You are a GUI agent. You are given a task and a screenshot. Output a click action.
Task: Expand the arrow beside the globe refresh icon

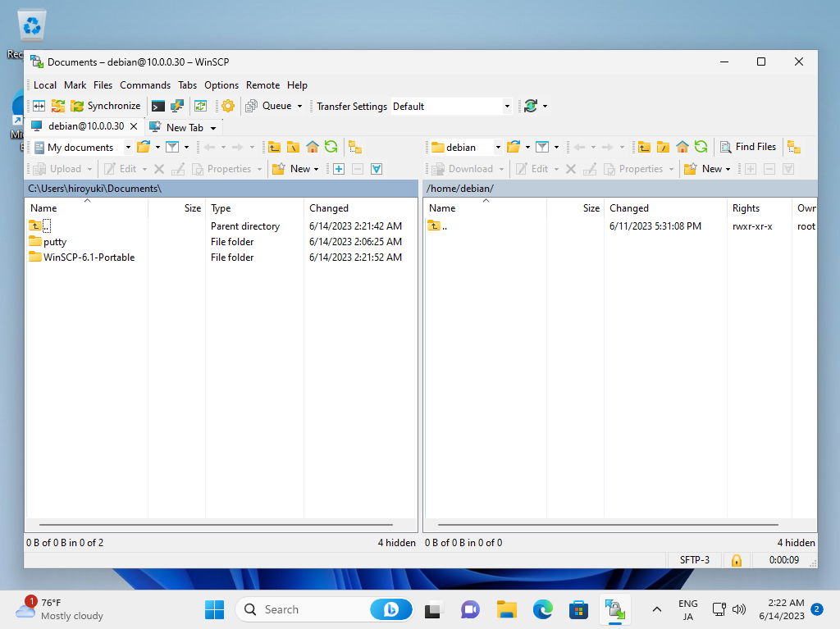546,106
